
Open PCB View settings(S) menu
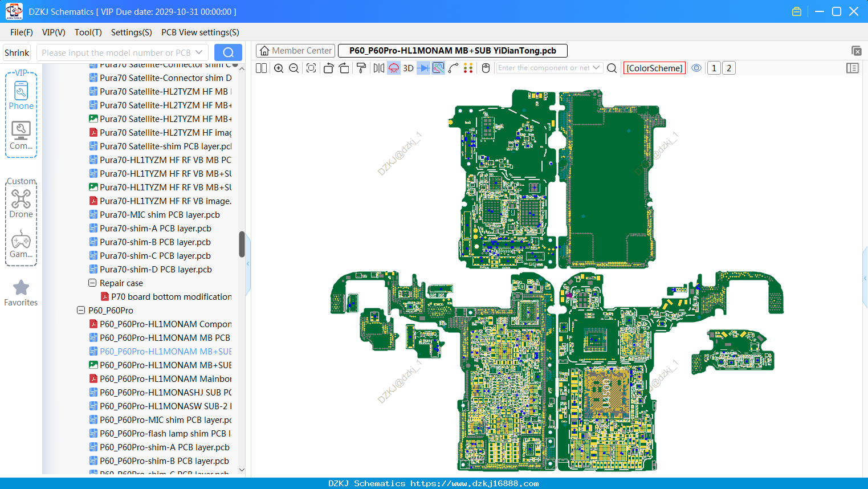[x=200, y=32]
